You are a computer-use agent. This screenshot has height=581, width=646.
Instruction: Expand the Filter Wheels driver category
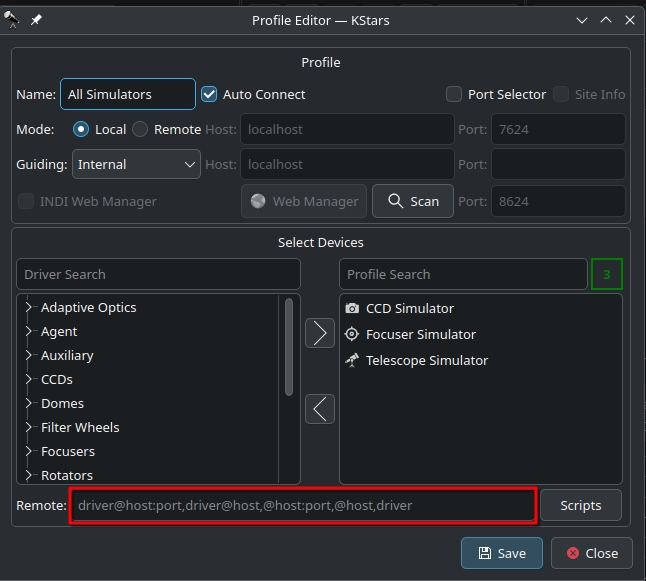pyautogui.click(x=28, y=427)
